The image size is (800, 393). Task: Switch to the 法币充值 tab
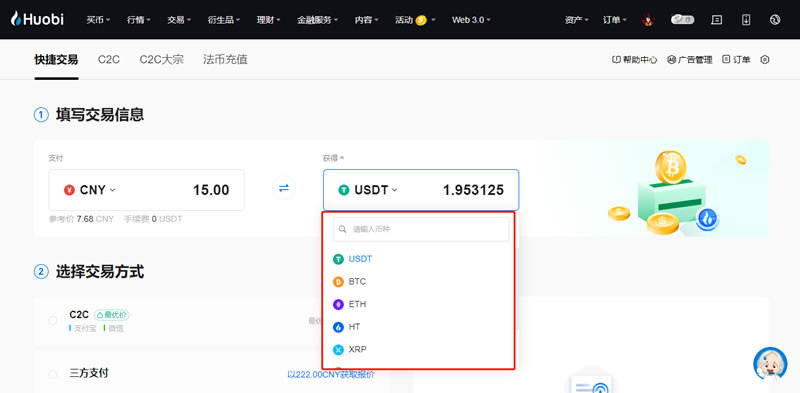(225, 60)
